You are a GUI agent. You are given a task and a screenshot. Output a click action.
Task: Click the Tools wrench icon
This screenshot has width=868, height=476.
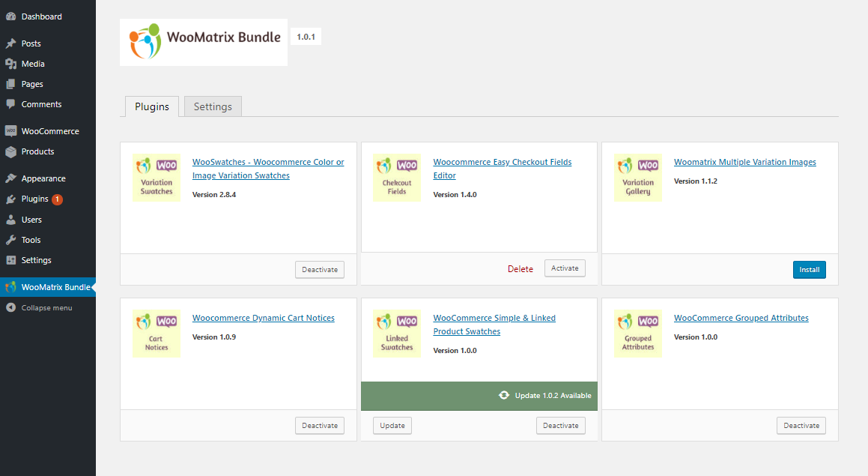(x=10, y=240)
